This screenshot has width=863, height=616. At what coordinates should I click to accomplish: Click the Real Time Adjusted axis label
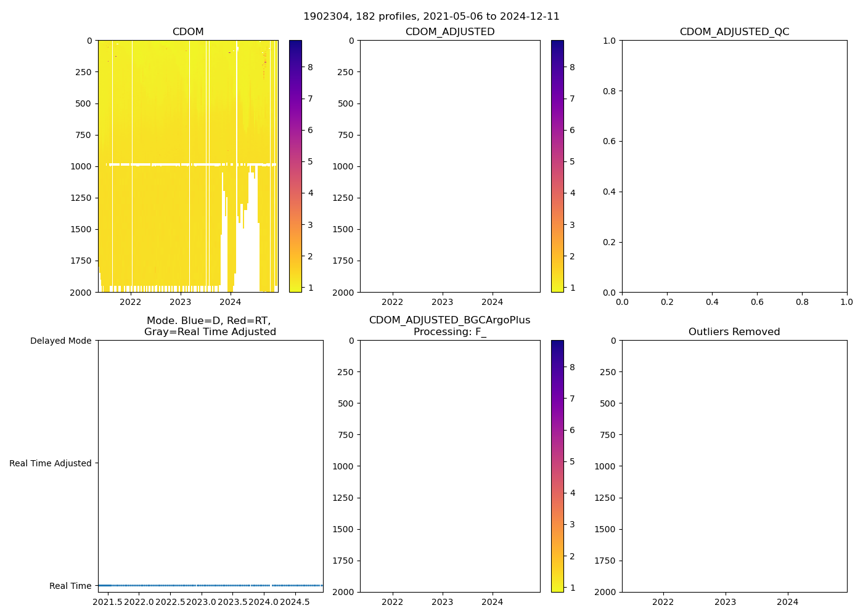click(51, 463)
